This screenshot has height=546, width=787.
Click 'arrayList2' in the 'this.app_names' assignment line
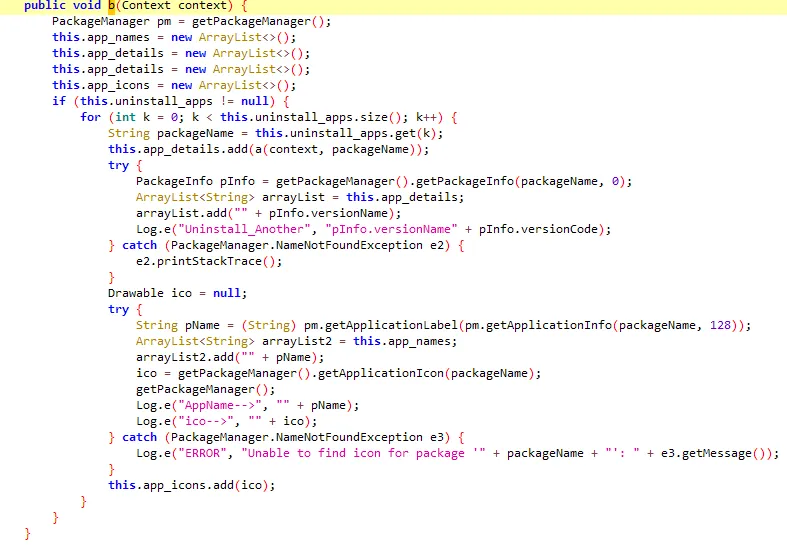point(297,342)
